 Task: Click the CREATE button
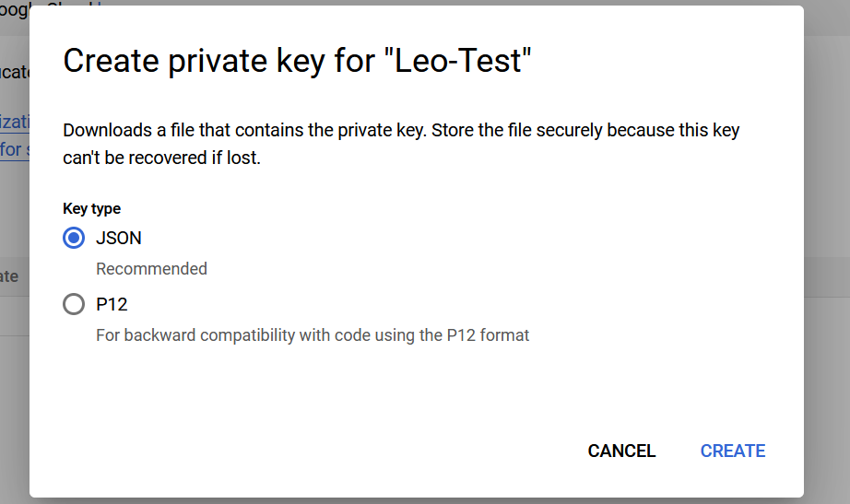(732, 451)
